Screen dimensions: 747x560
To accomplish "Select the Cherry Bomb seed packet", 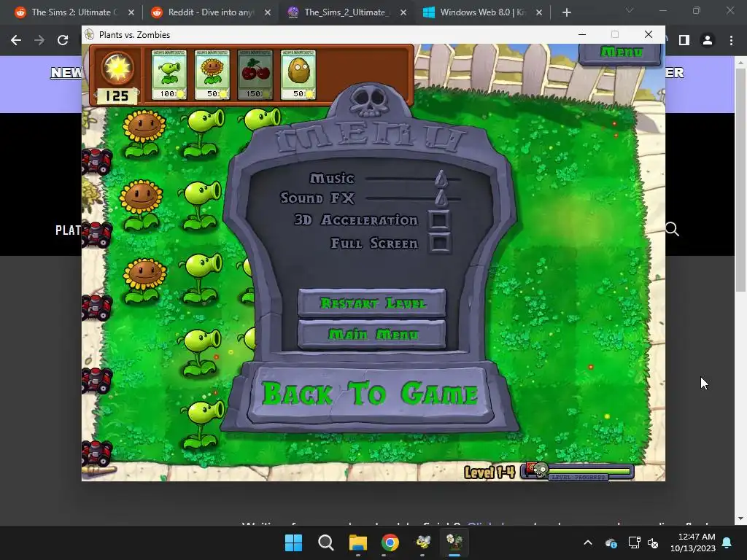I will pyautogui.click(x=255, y=74).
